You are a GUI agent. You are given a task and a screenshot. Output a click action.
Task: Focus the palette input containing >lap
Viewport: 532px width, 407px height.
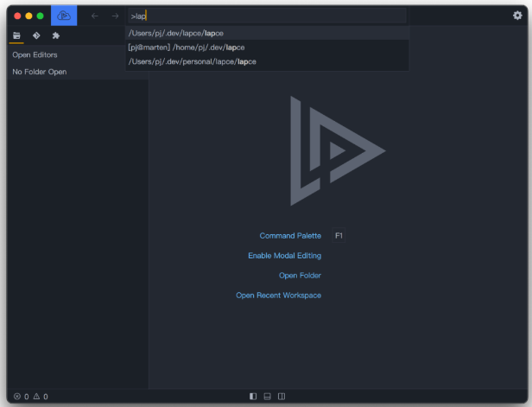tap(267, 16)
